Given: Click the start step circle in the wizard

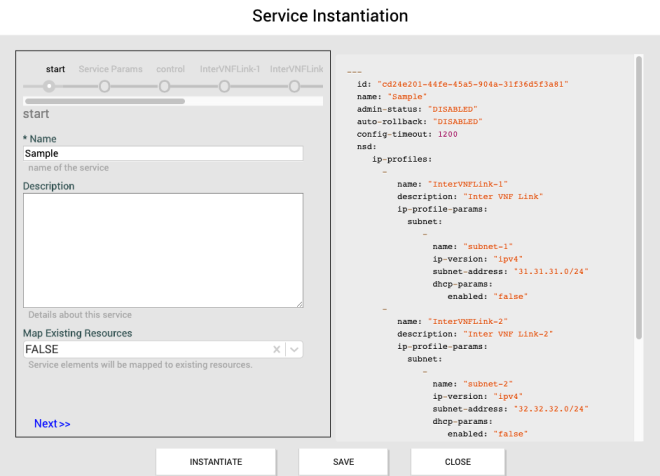Looking at the screenshot, I should tap(49, 86).
